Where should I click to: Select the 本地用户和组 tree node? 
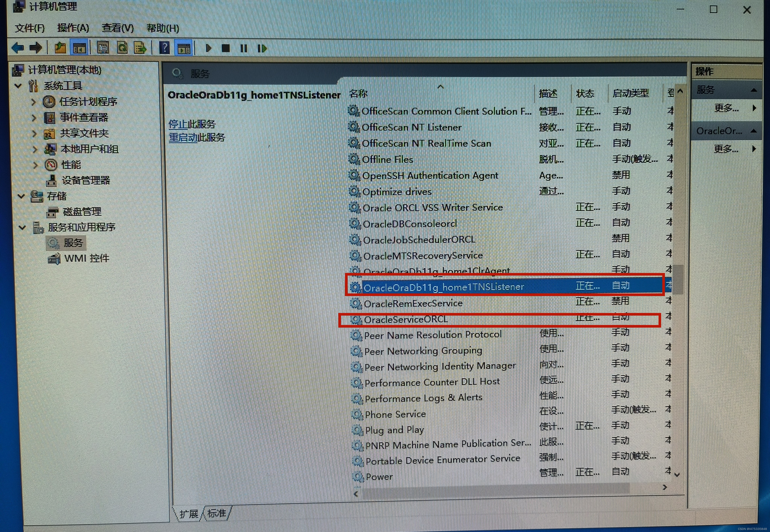tap(90, 149)
